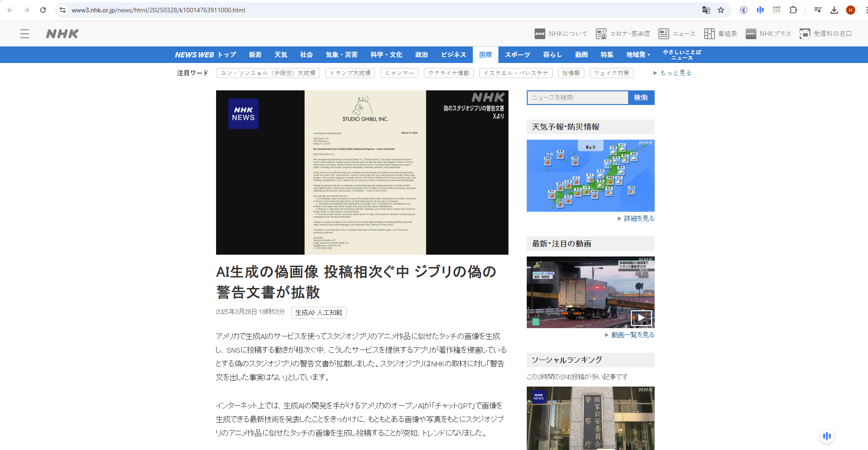Open 詳細を見る under weather forecast

tap(639, 219)
